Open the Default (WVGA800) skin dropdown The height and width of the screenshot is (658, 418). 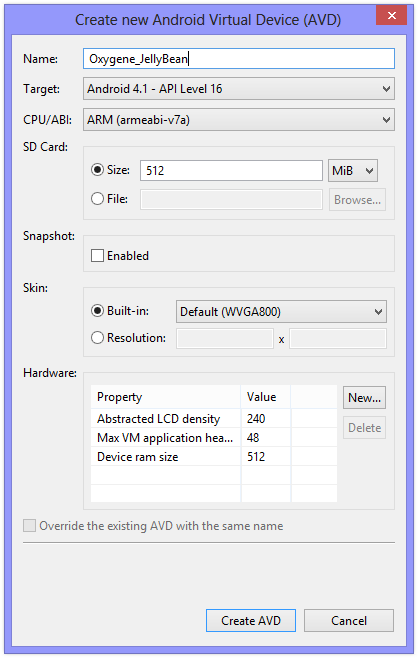tap(281, 312)
